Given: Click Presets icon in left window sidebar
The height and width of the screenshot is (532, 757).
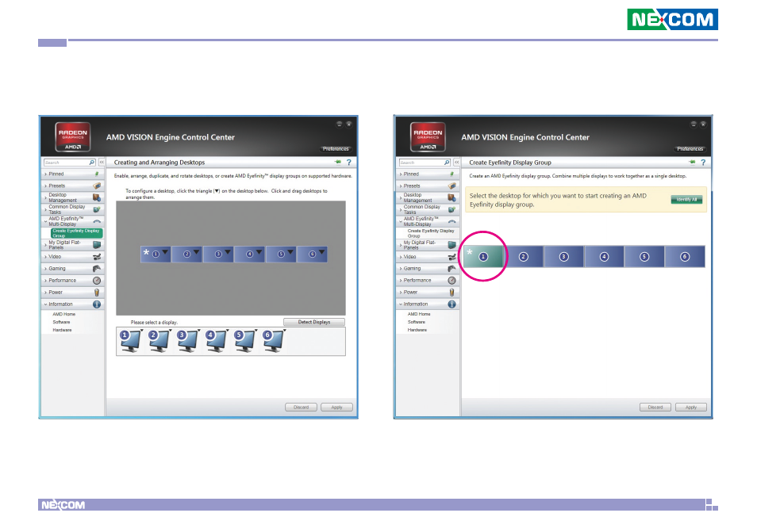Looking at the screenshot, I should (97, 186).
